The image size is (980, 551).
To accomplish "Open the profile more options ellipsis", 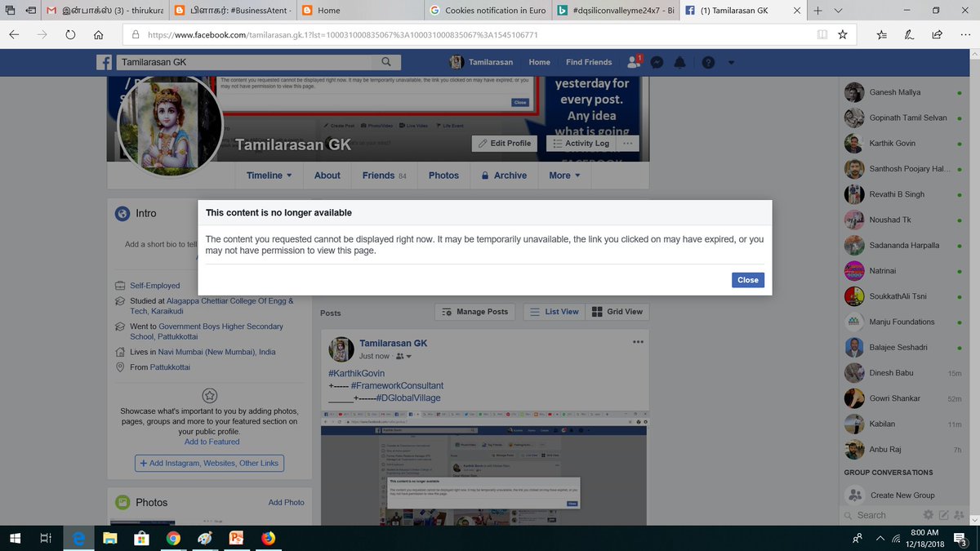I will 627,143.
